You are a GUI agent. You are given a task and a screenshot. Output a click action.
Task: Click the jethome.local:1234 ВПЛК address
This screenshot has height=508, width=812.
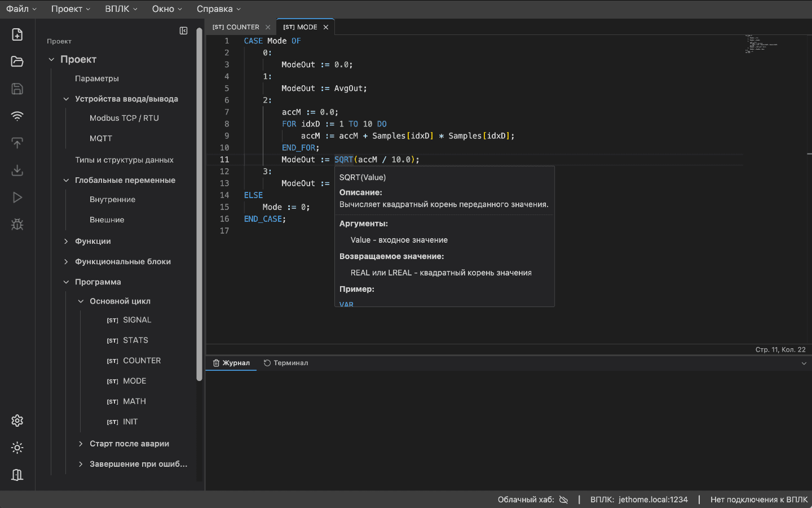(x=653, y=500)
